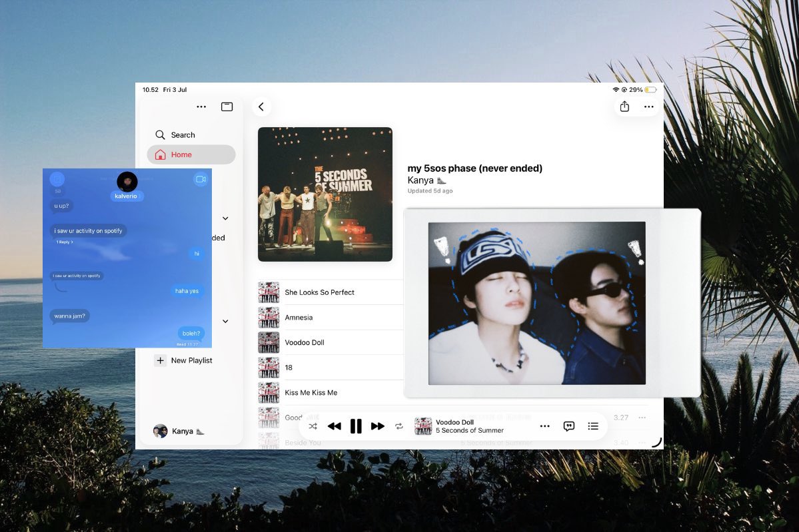Play the track titled '18'
The height and width of the screenshot is (532, 799).
point(289,368)
